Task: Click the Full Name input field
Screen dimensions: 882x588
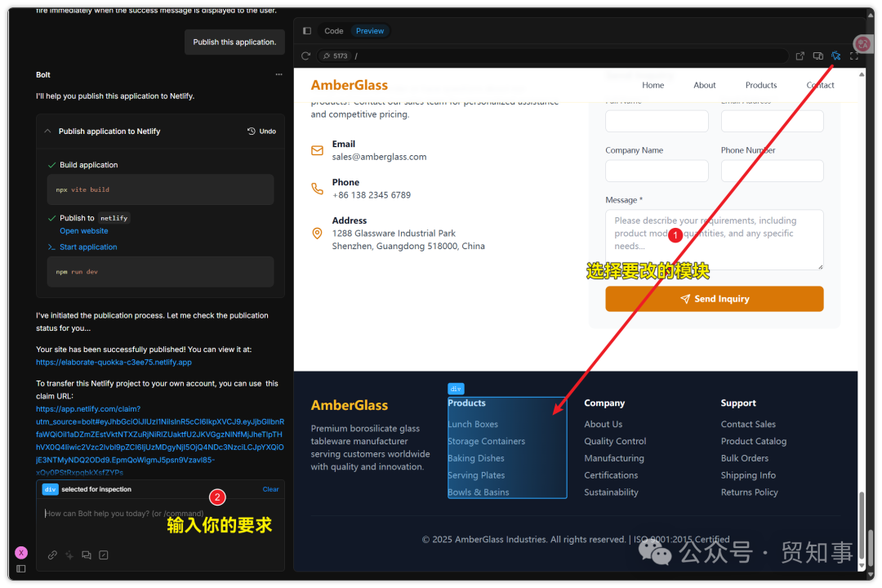Action: point(657,121)
